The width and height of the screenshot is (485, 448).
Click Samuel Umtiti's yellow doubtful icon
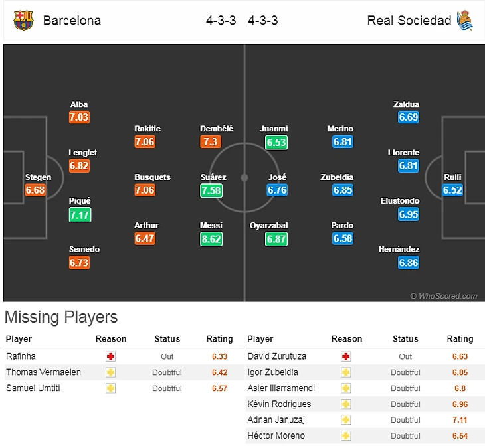click(x=110, y=388)
